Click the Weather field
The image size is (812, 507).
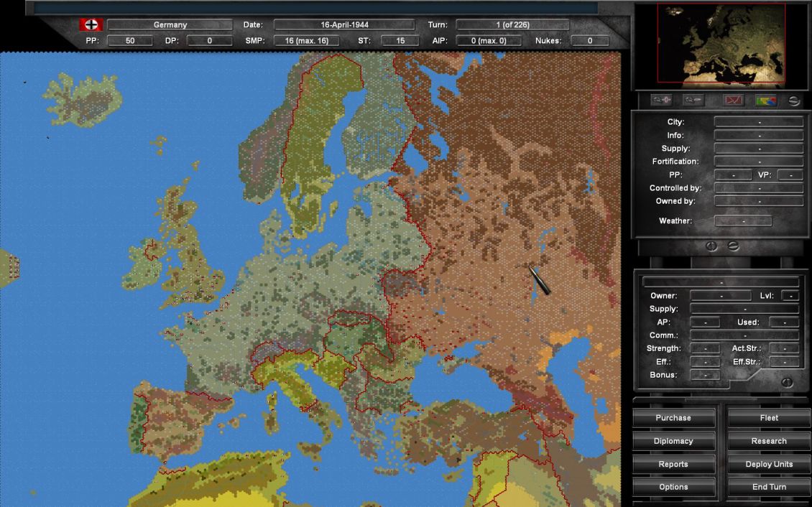(743, 221)
